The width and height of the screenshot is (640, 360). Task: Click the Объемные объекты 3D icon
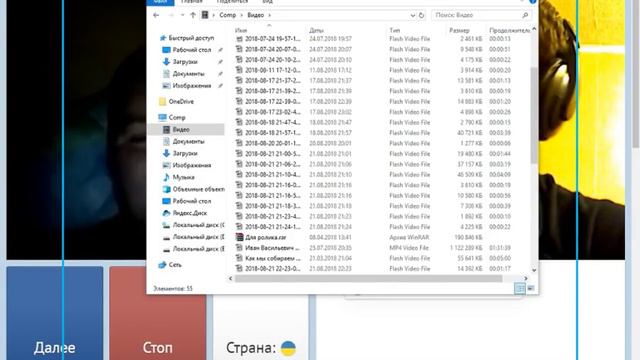[x=166, y=189]
